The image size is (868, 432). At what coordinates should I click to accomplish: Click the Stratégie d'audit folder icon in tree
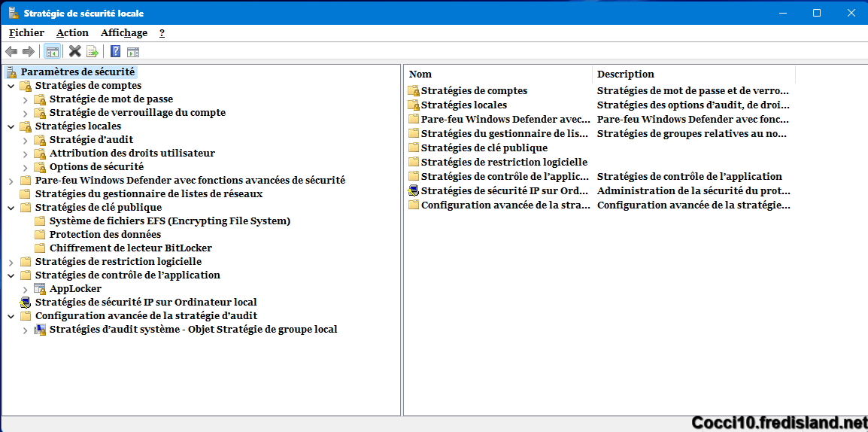(40, 139)
